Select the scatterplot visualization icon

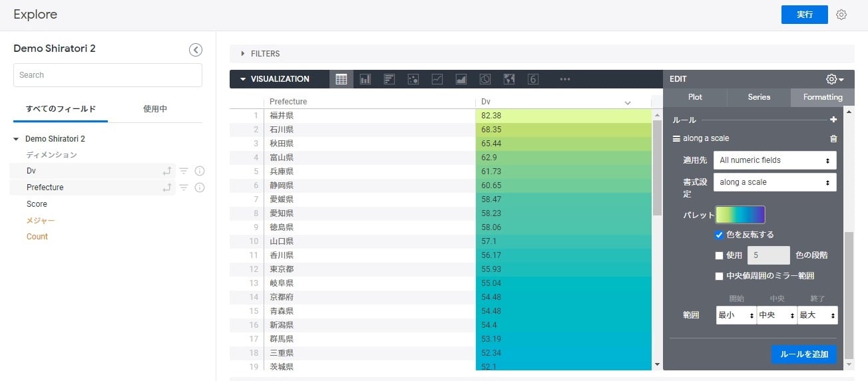pyautogui.click(x=413, y=79)
